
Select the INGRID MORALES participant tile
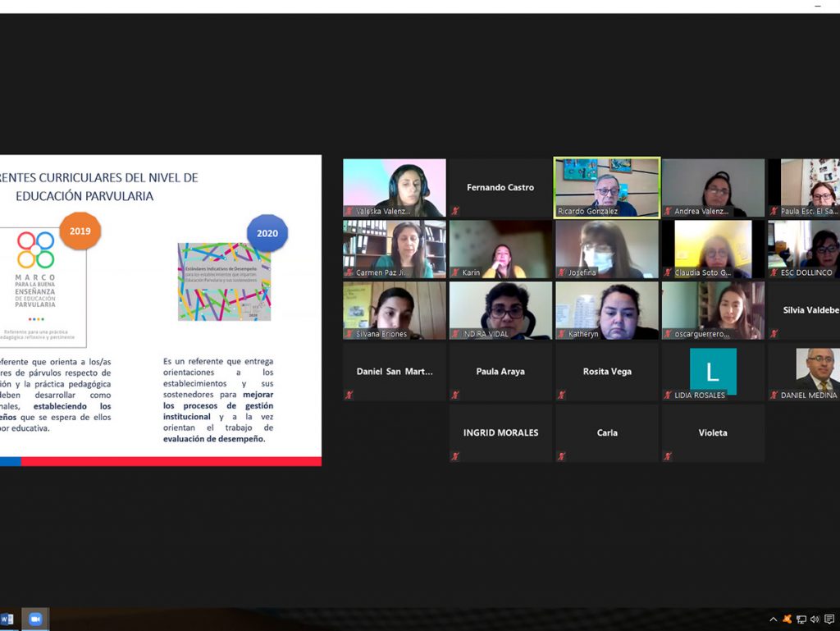coord(500,432)
